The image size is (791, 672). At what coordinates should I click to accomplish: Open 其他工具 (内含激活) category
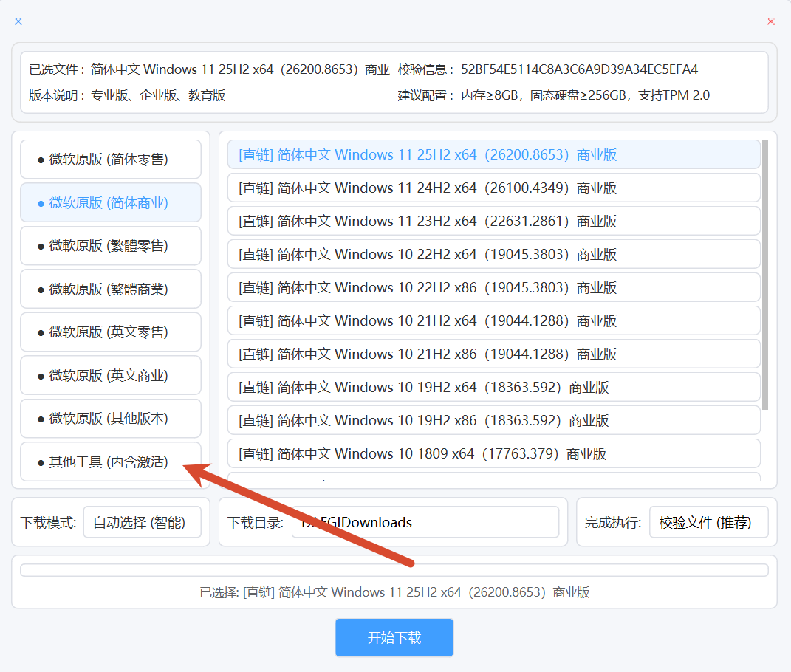111,462
